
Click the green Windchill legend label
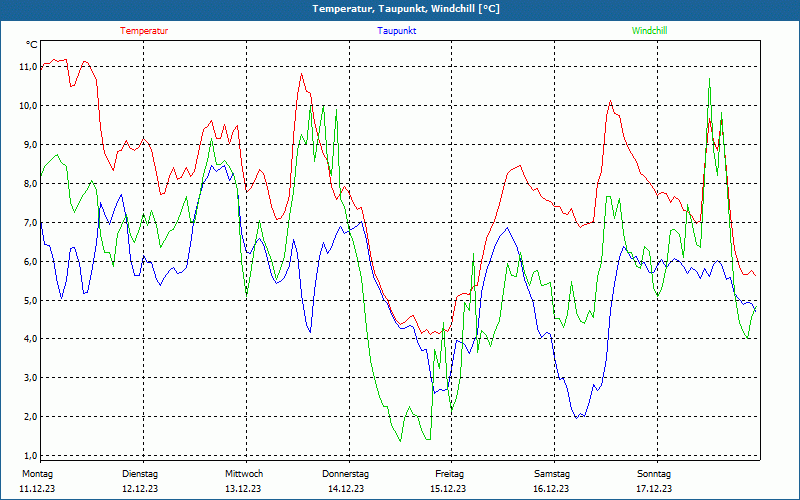coord(649,31)
